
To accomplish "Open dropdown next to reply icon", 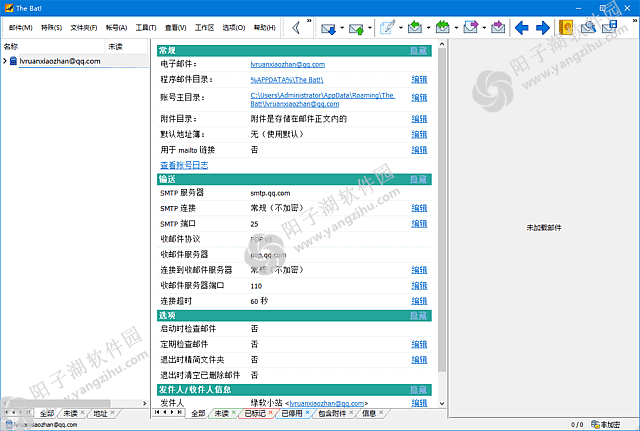I will (429, 28).
